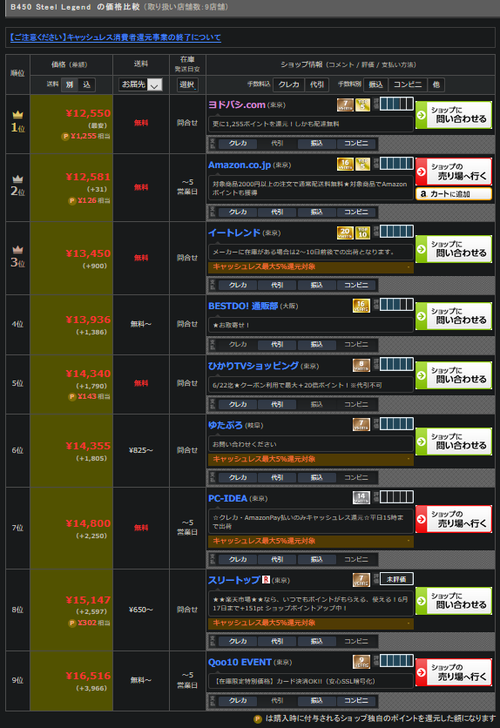Open the イートレンド shop link
Image resolution: width=500 pixels, height=728 pixels.
point(234,233)
